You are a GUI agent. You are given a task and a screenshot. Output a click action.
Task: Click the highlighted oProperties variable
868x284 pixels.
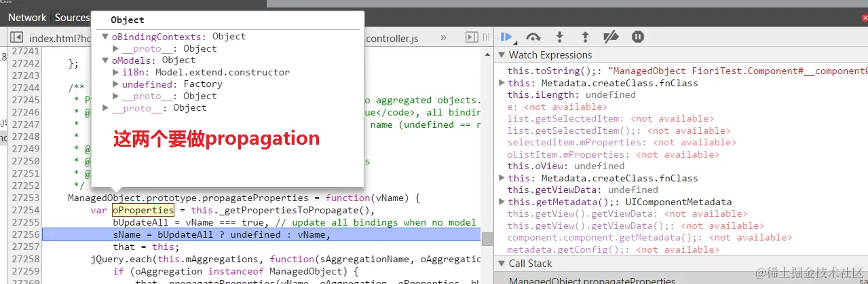pos(143,210)
